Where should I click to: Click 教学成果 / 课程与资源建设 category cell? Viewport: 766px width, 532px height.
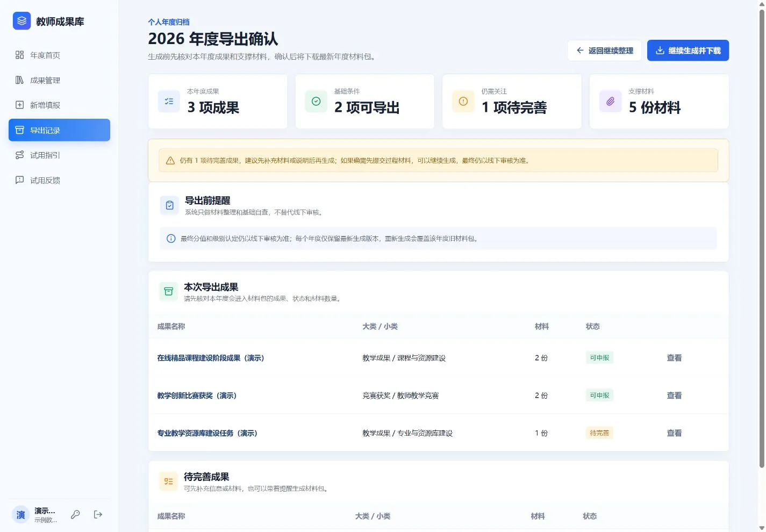[404, 358]
